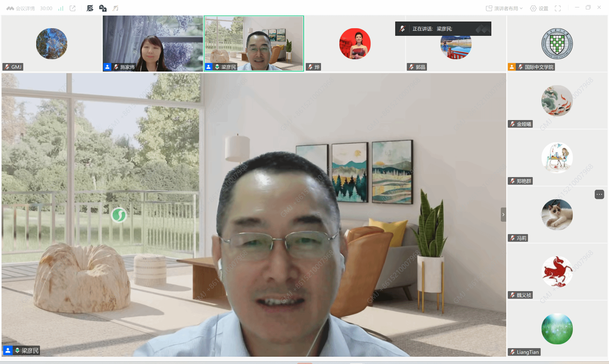
Task: Click blue user icon on main 梁彦民 label
Action: (8, 350)
